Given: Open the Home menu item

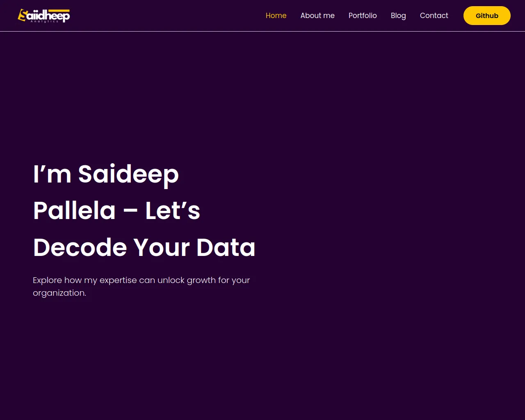Looking at the screenshot, I should pos(276,16).
